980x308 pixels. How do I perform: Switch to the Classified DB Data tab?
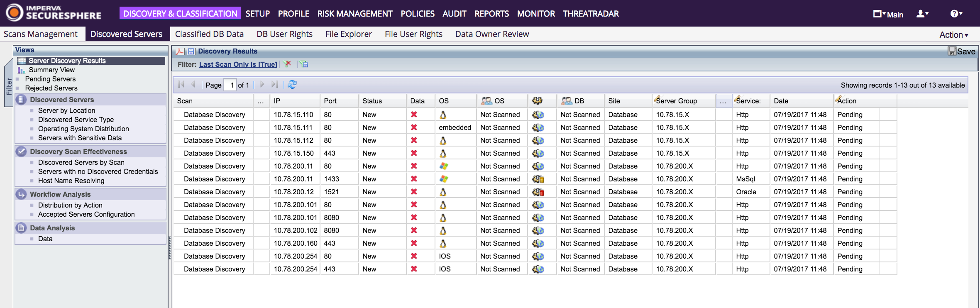click(209, 34)
